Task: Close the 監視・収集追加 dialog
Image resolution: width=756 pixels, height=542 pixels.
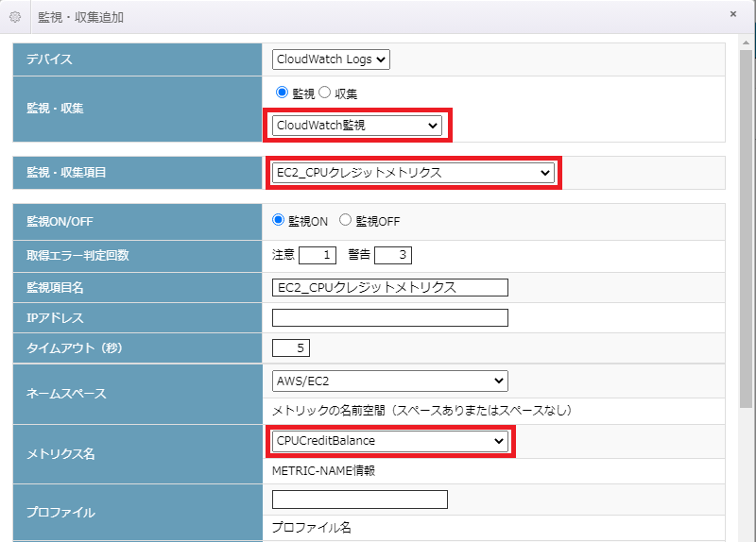Action: tap(733, 14)
